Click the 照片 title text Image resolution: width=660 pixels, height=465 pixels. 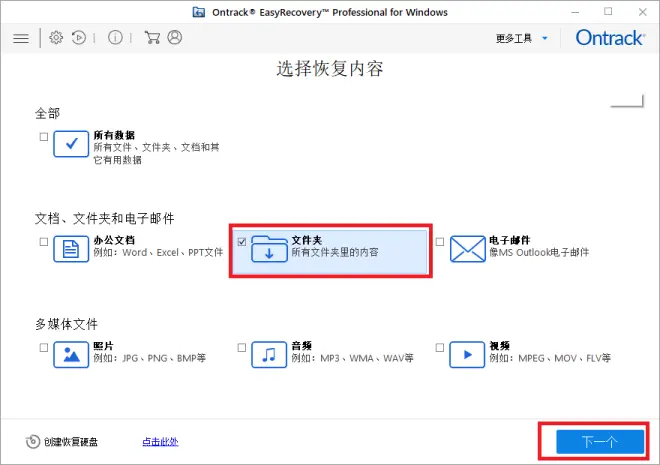pos(104,346)
